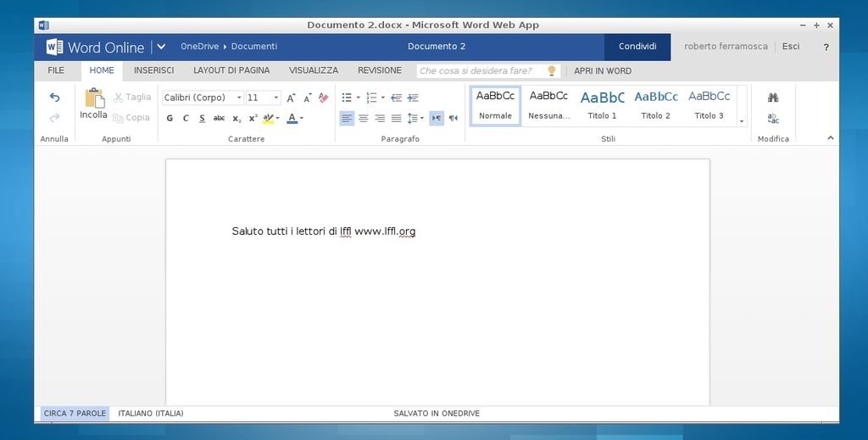Screen dimensions: 868x440
Task: Switch to the LAYOUT DI PAGINA tab
Action: tap(231, 70)
